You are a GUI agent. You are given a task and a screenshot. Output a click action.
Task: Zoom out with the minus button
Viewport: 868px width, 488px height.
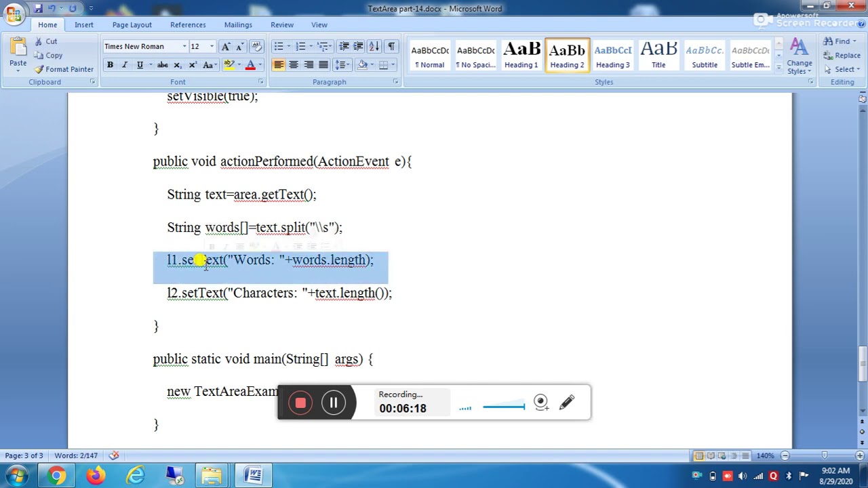tap(785, 455)
